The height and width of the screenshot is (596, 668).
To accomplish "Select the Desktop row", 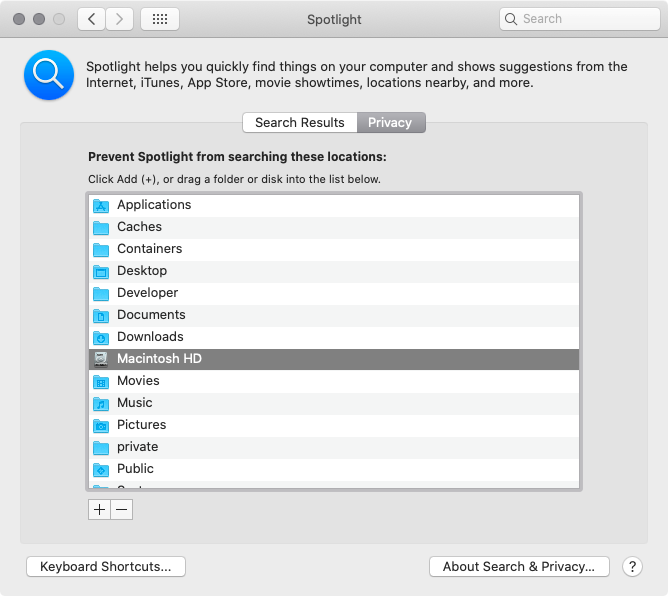I will click(x=334, y=271).
